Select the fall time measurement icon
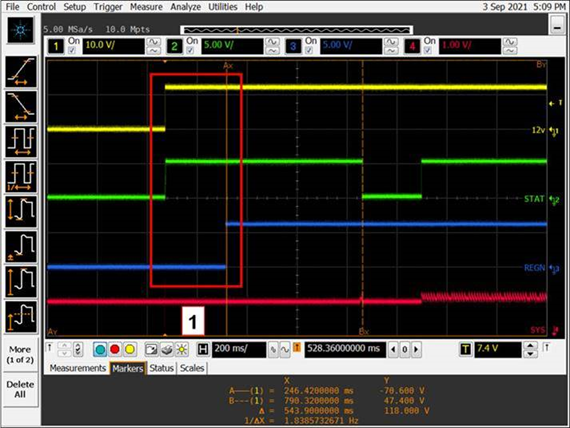The image size is (570, 428). pos(21,107)
